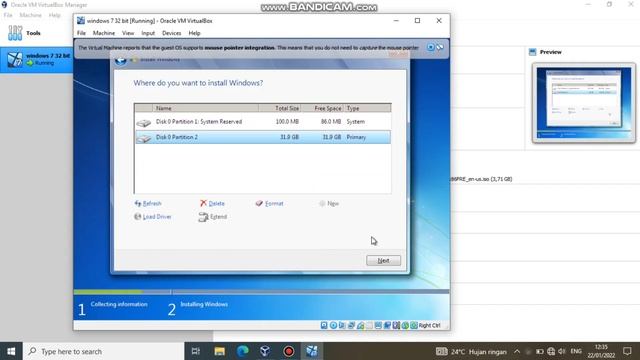Screen dimensions: 640x360
Task: Click Bandicam record icon on the taskbar
Action: (289, 351)
